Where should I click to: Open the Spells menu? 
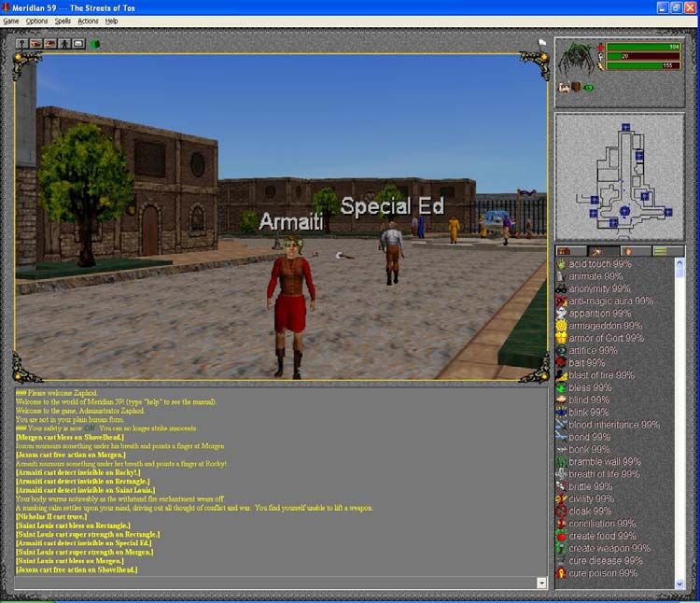(63, 21)
